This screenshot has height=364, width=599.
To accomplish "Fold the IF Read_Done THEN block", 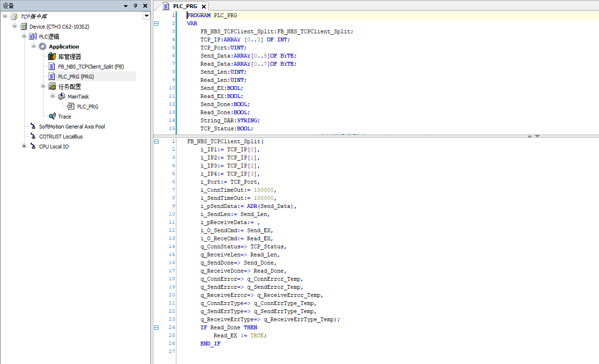I will point(156,327).
